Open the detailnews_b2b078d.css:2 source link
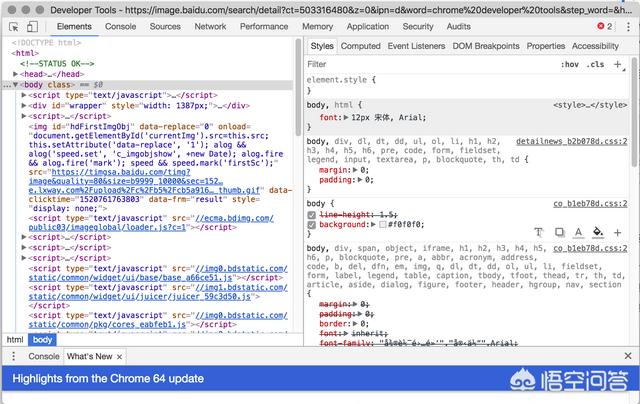 [571, 142]
